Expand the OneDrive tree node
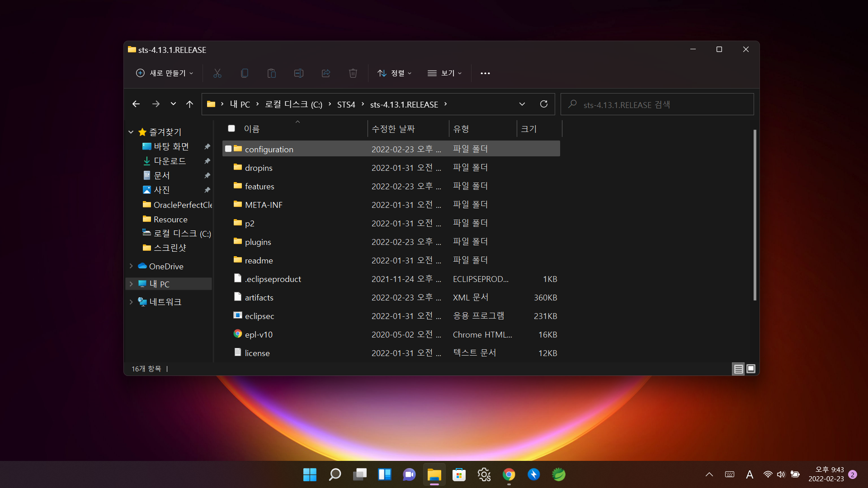This screenshot has width=868, height=488. (x=131, y=266)
